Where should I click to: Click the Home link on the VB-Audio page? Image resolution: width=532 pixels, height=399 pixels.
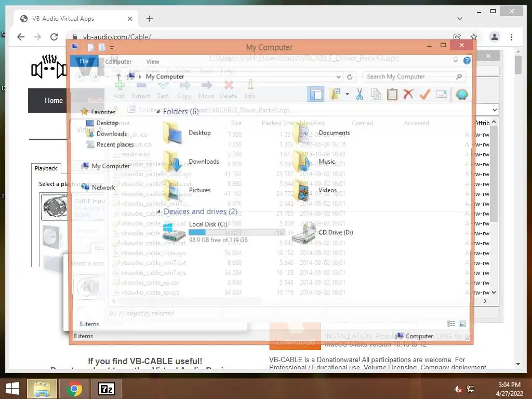click(x=54, y=100)
